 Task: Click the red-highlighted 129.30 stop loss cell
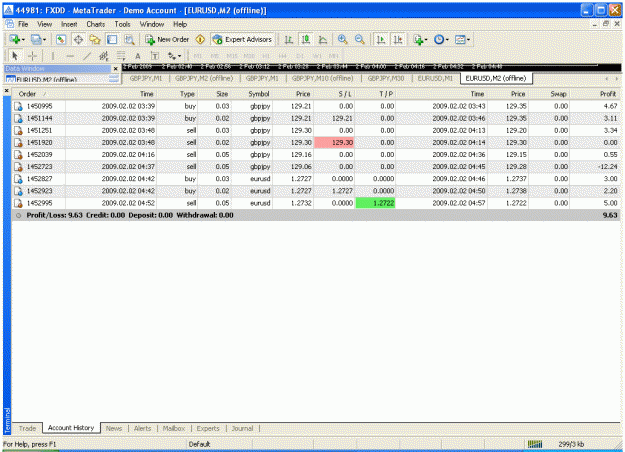click(334, 143)
